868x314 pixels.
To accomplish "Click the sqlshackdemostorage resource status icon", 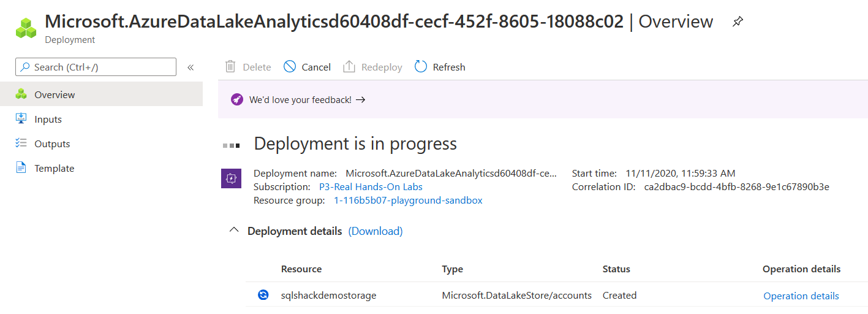I will 263,295.
